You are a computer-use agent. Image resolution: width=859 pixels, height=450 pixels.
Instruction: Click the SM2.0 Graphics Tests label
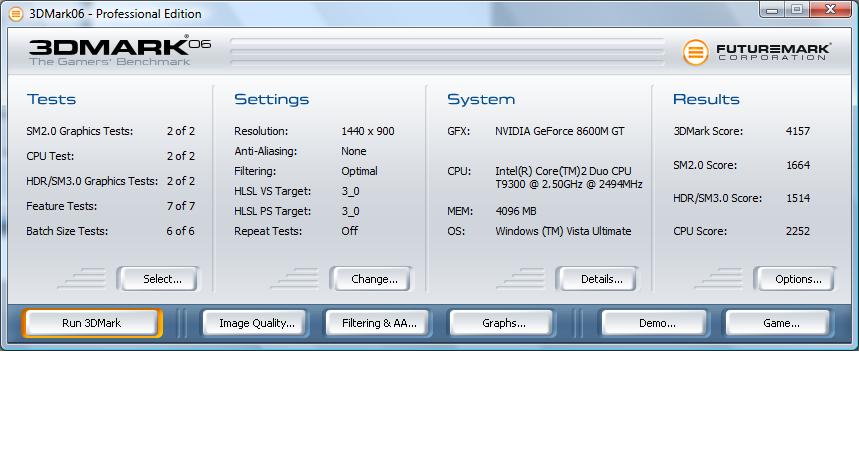(x=79, y=131)
